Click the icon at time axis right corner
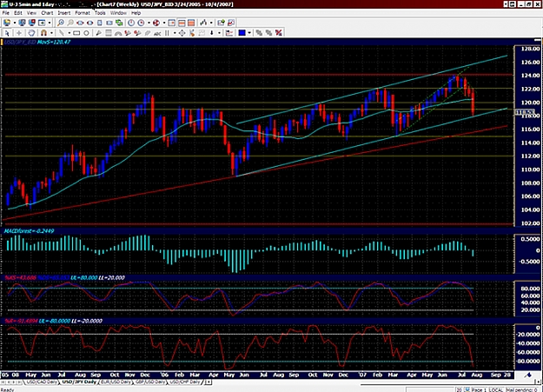Viewport: 543px width, 392px height. [528, 375]
